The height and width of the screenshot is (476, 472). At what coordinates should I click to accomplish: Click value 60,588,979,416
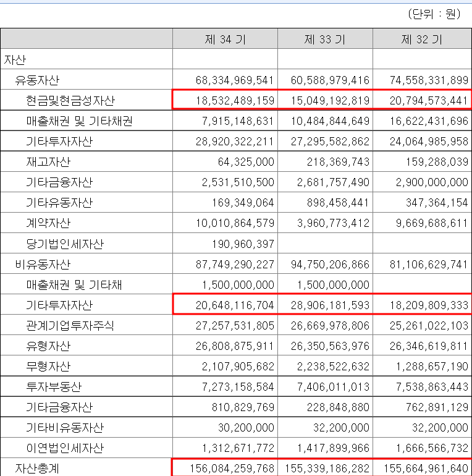(x=330, y=80)
